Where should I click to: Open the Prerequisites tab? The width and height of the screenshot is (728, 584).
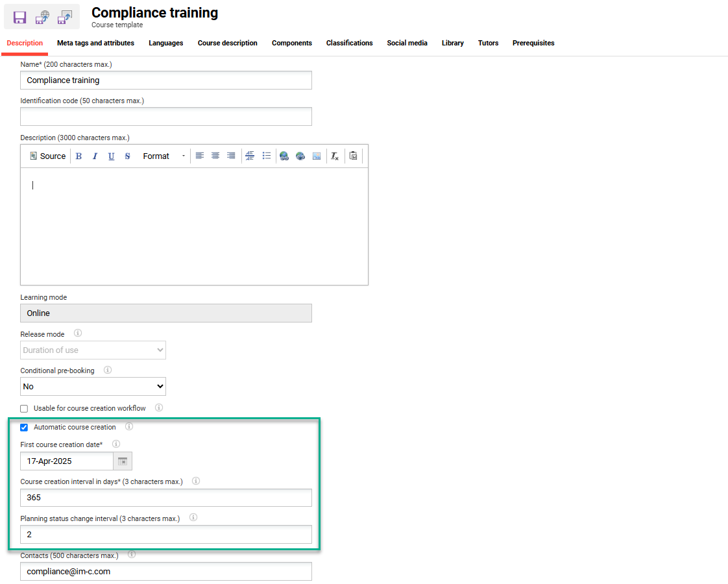click(533, 43)
